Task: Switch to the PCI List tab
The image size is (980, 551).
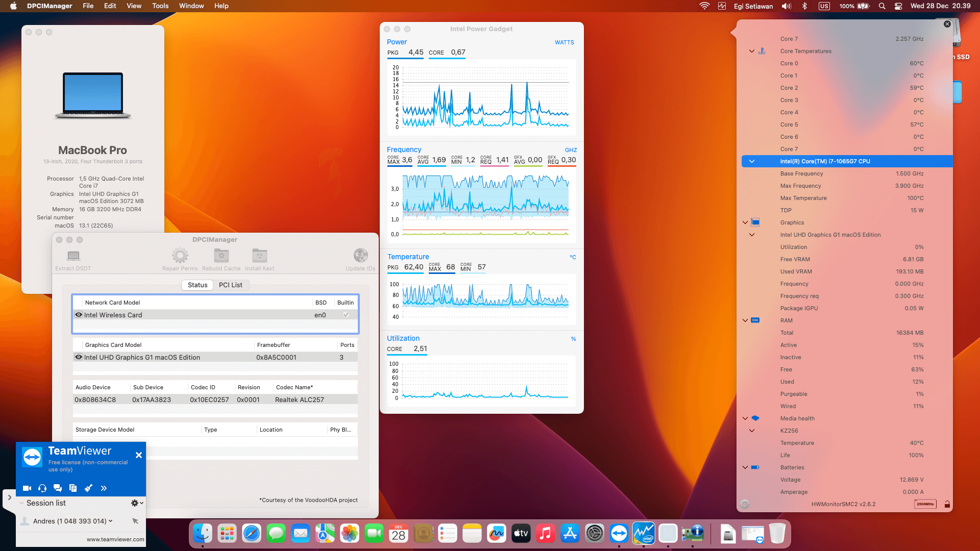Action: click(x=230, y=285)
